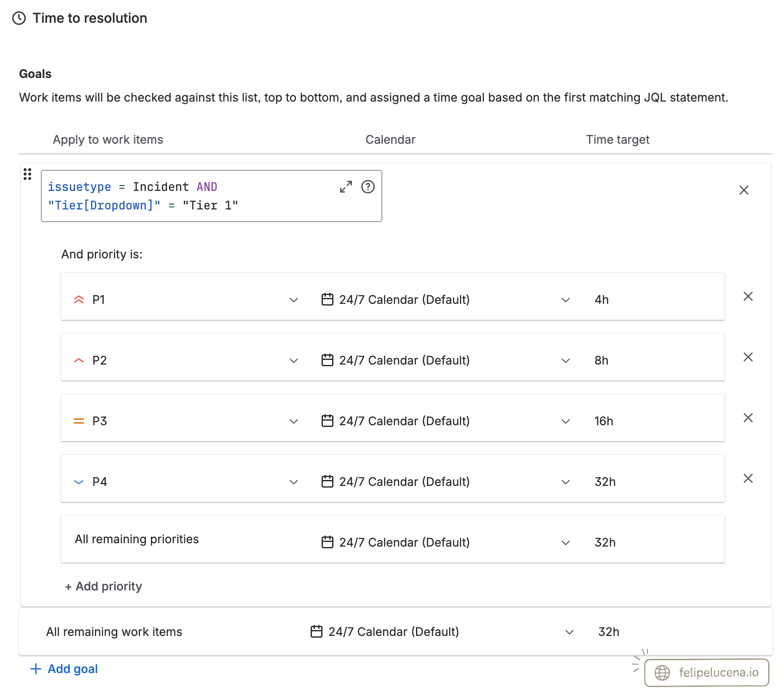Change calendar for All remaining priorities

click(446, 542)
